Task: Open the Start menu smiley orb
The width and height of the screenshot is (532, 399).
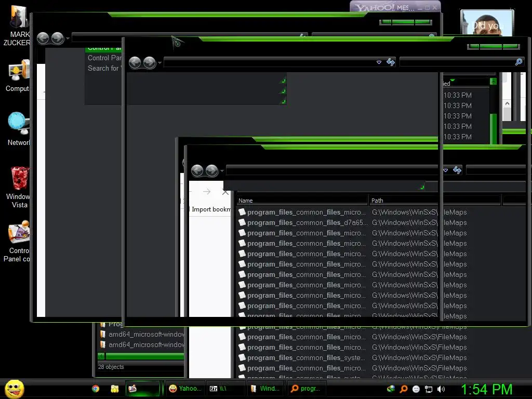Action: tap(14, 389)
